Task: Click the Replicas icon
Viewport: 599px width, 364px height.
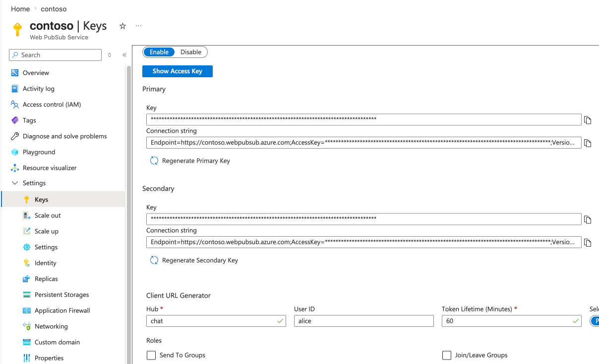Action: (27, 279)
